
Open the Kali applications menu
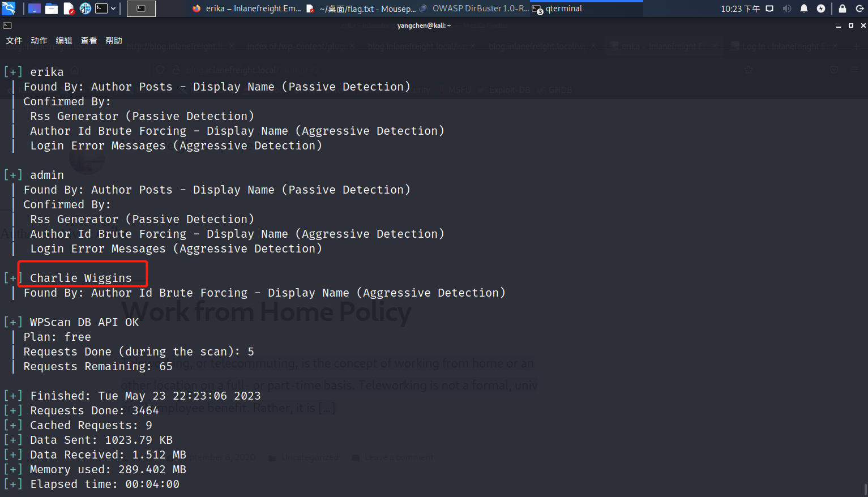click(8, 8)
